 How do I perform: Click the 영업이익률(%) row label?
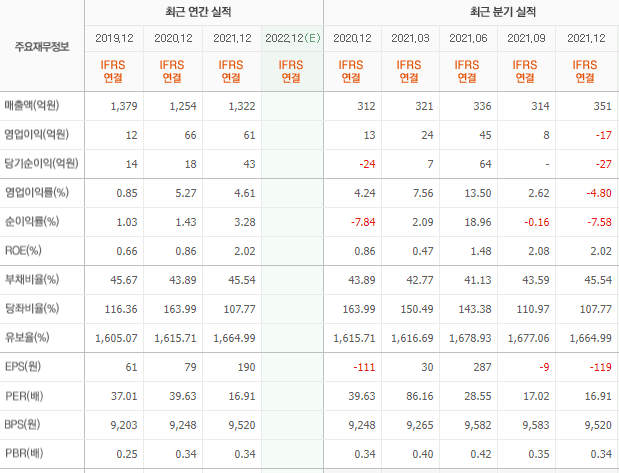click(x=36, y=192)
